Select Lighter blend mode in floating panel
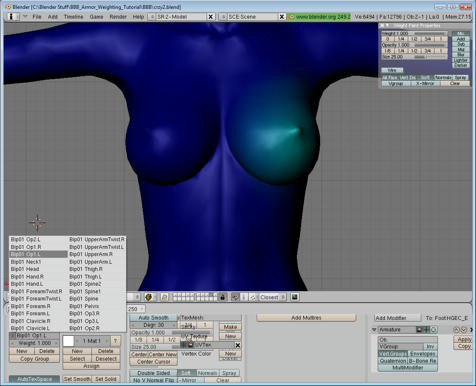Image resolution: width=476 pixels, height=386 pixels. 461,60
